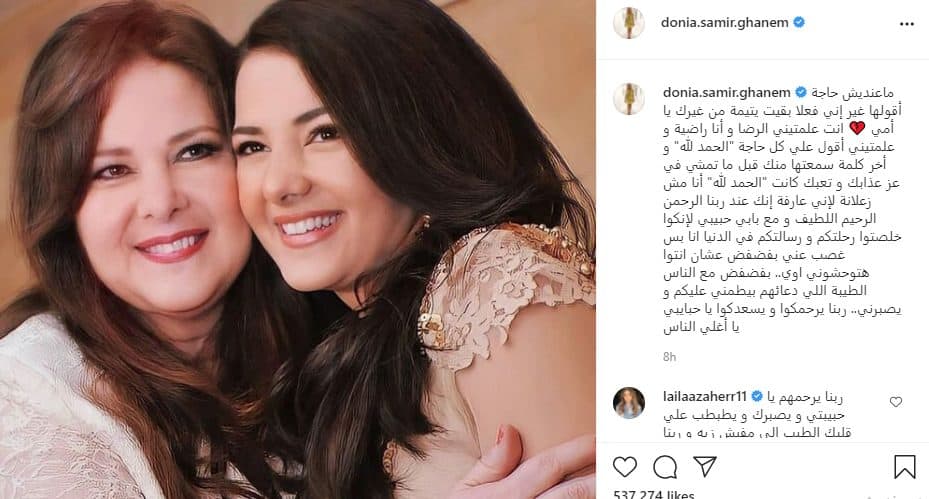Click lailaazaherr11's Arabic comment text

point(754,415)
